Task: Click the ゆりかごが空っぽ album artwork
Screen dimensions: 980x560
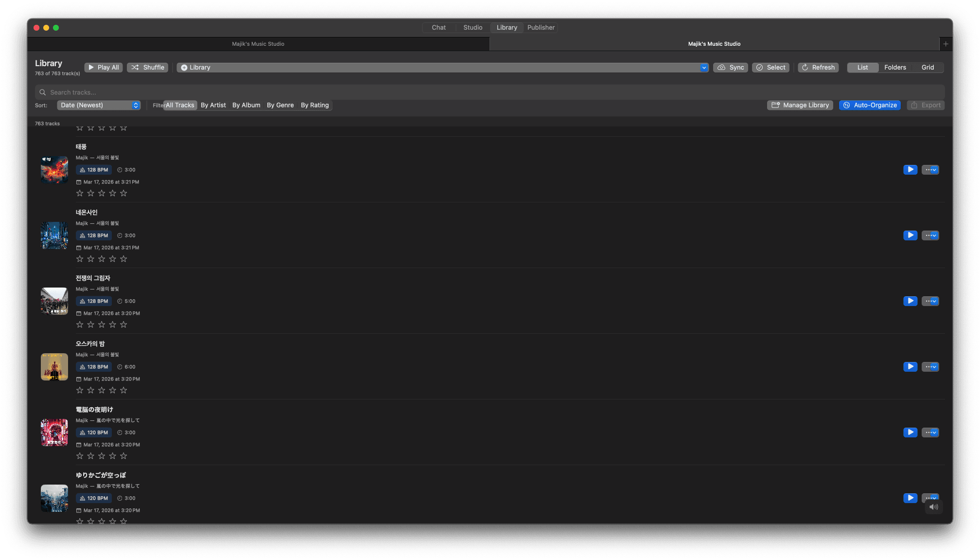Action: point(54,498)
